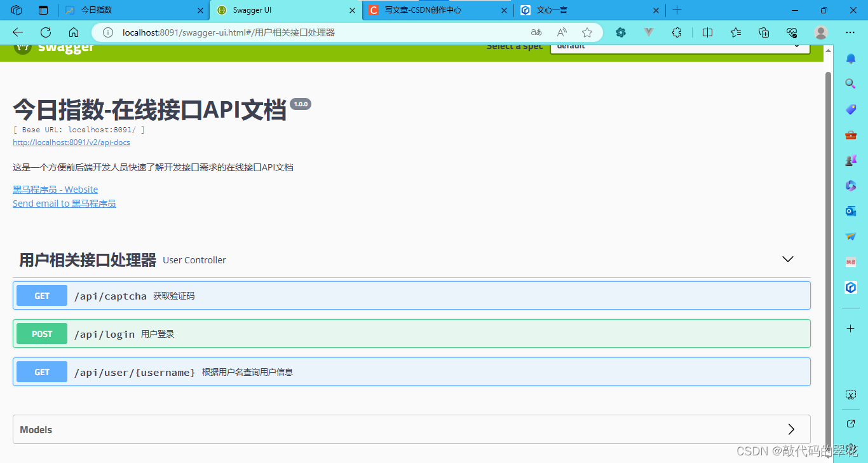Select the Swagger UI tab
868x463 pixels.
coord(286,10)
